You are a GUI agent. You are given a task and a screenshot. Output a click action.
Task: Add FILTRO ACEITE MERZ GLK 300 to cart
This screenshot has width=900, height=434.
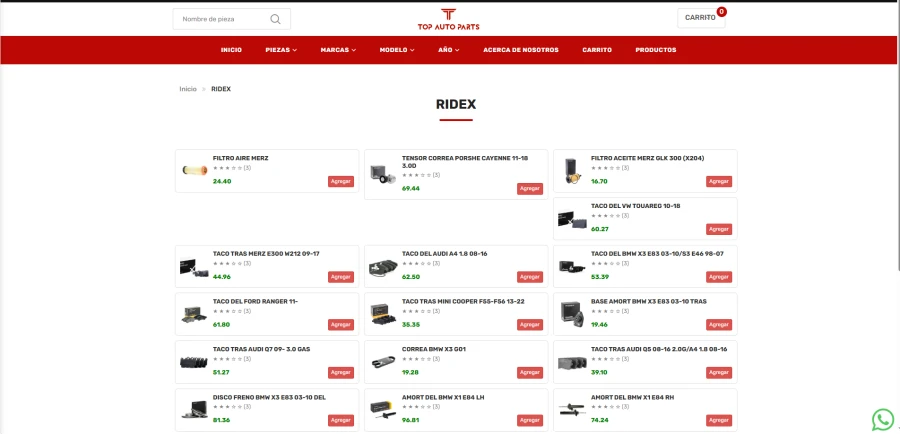tap(719, 181)
